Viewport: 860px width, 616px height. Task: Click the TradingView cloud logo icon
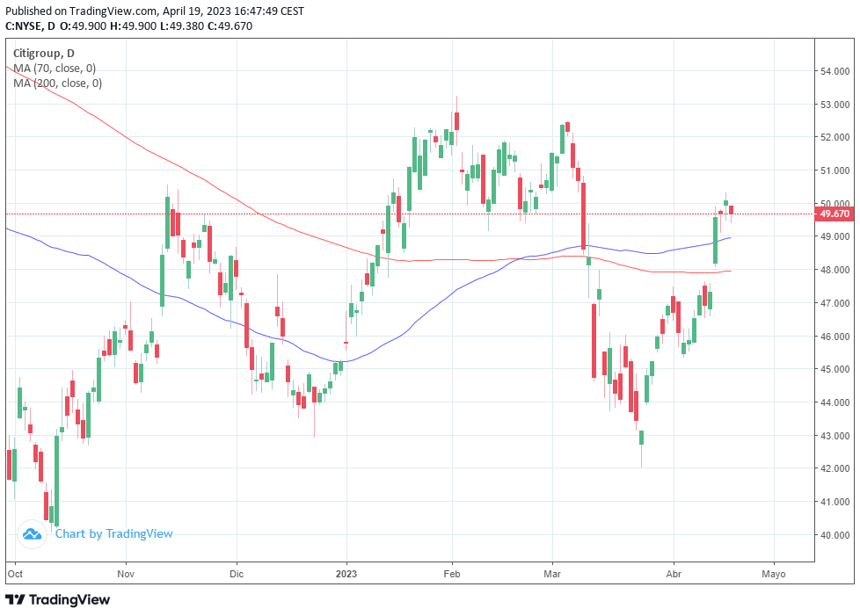coord(32,533)
